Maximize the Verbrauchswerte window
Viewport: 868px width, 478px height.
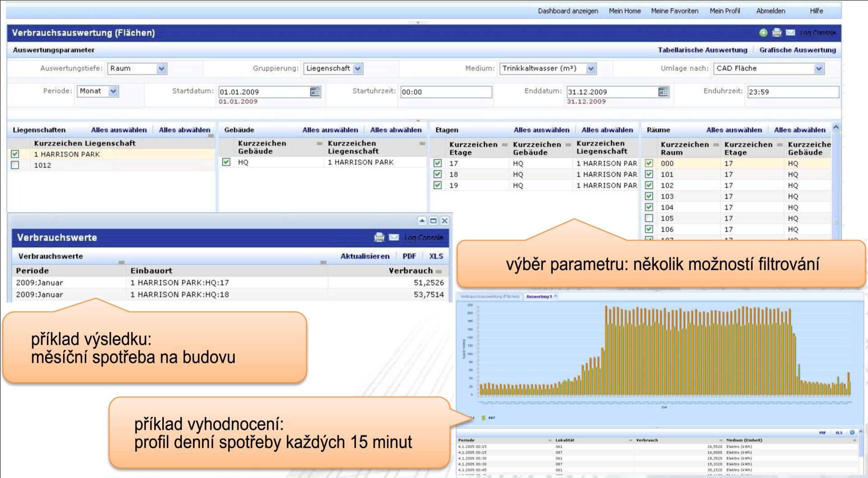pyautogui.click(x=433, y=221)
